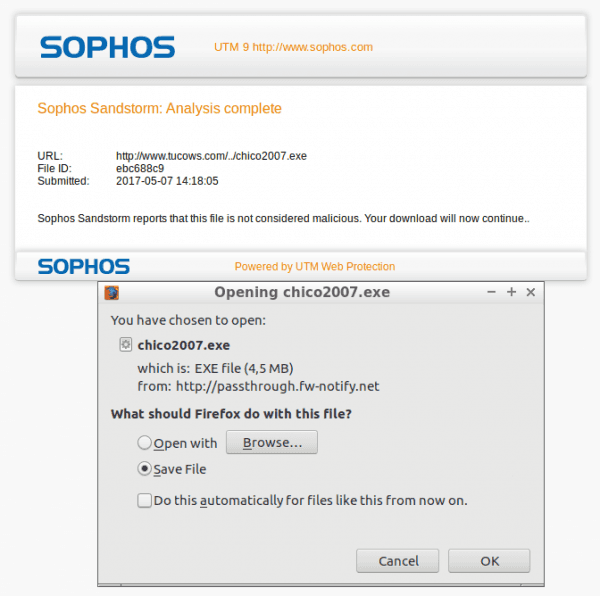
Task: Select the Save File radio option
Action: pos(145,469)
